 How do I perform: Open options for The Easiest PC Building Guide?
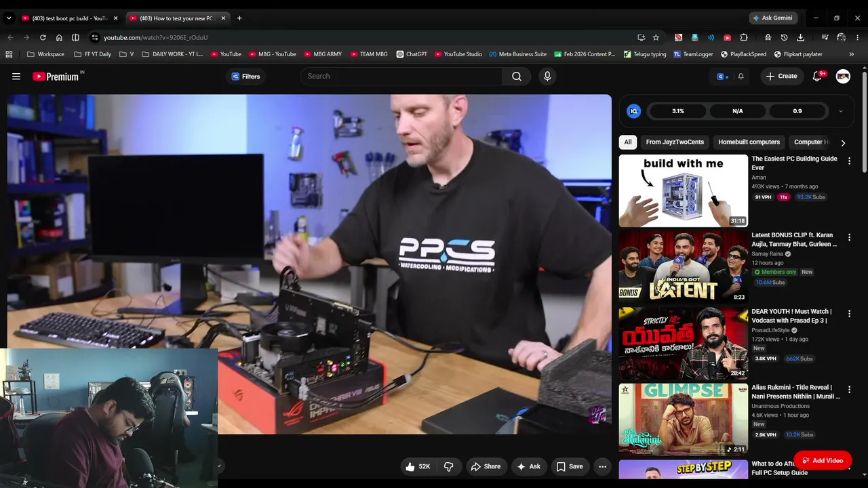pyautogui.click(x=849, y=161)
